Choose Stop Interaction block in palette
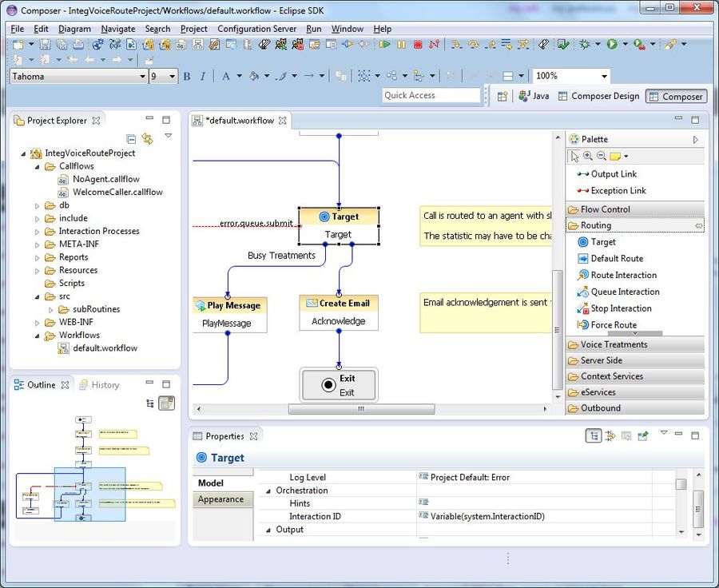This screenshot has width=719, height=588. (x=614, y=308)
